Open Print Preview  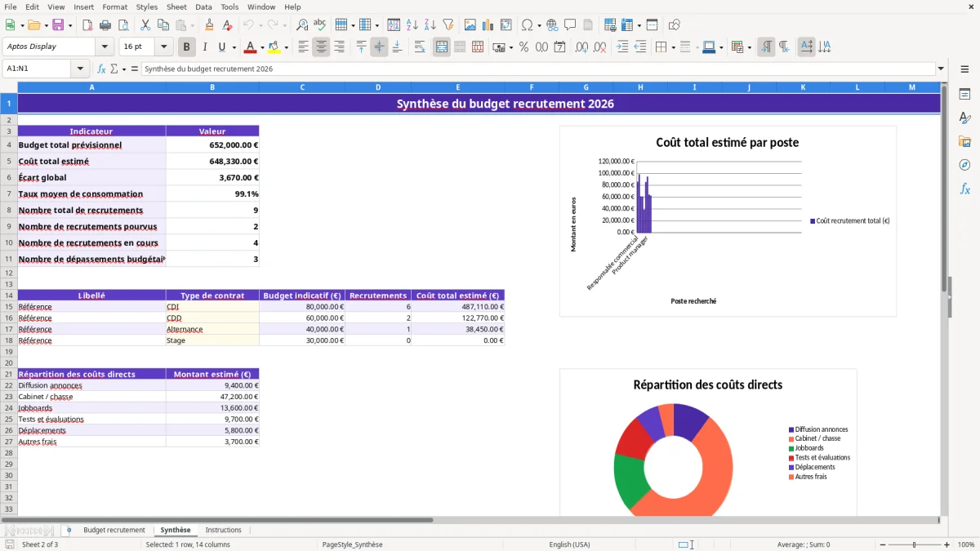coord(123,25)
